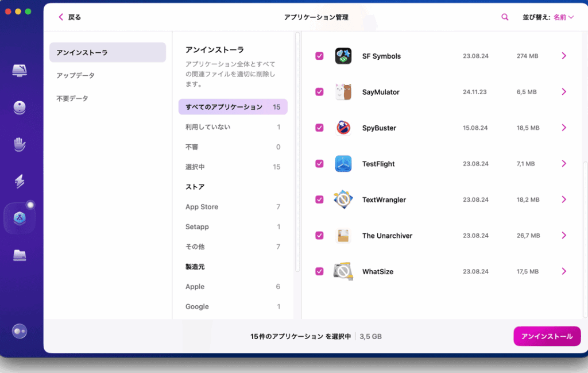Expand The Unarchiver row arrow

[564, 236]
